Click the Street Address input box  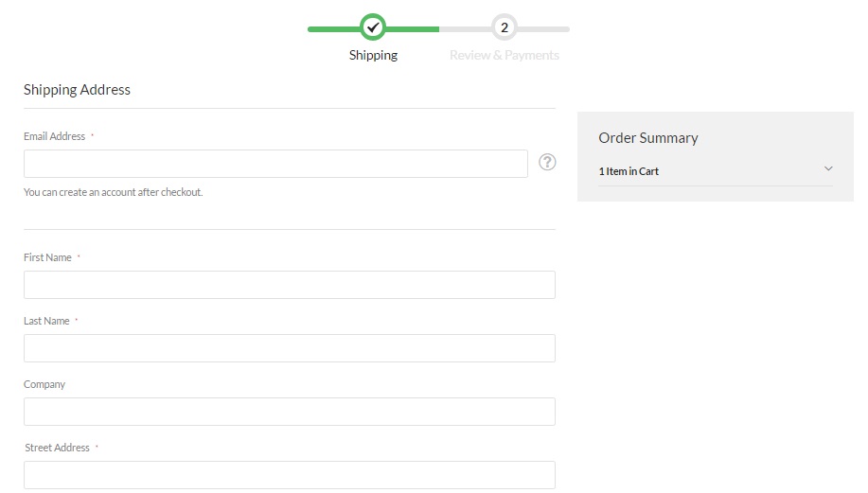coord(289,475)
